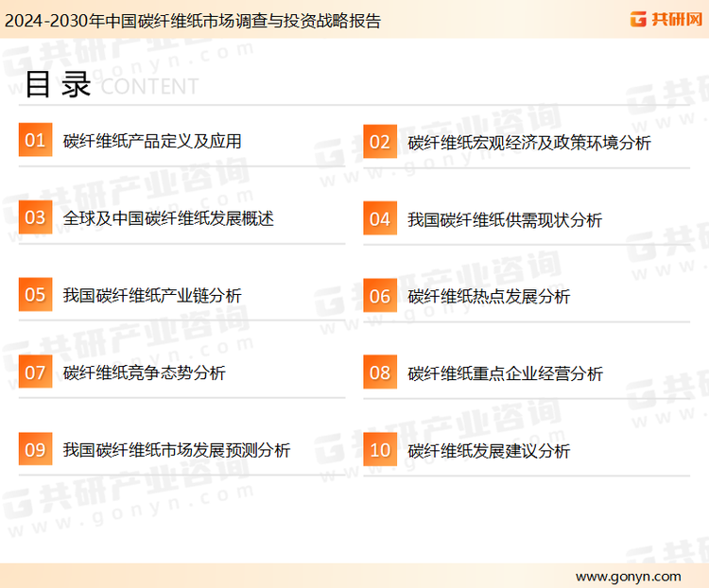Click the report title in the header
Image resolution: width=709 pixels, height=588 pixels.
[x=192, y=20]
